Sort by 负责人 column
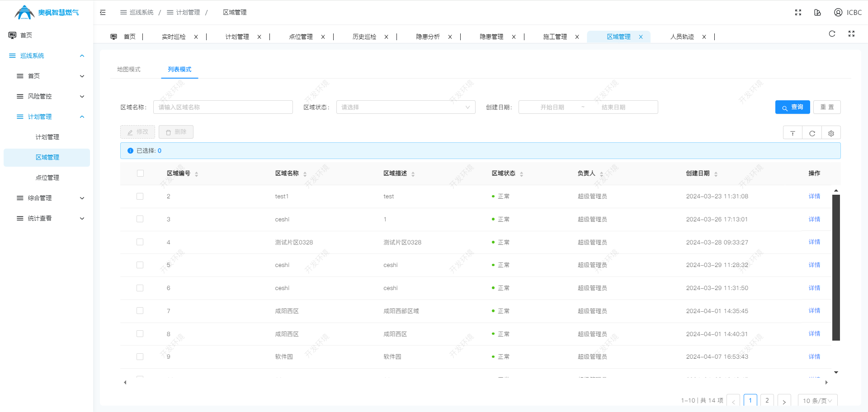Image resolution: width=868 pixels, height=412 pixels. coord(601,174)
